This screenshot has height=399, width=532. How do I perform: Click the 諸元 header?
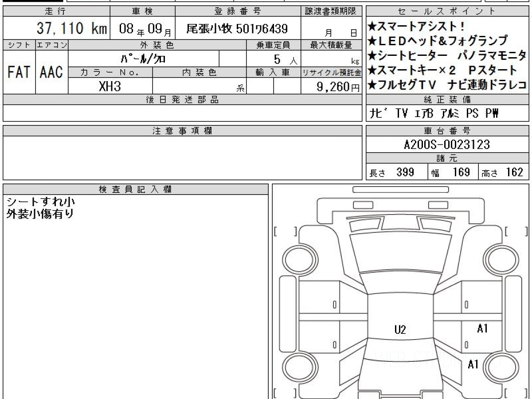[x=447, y=158]
